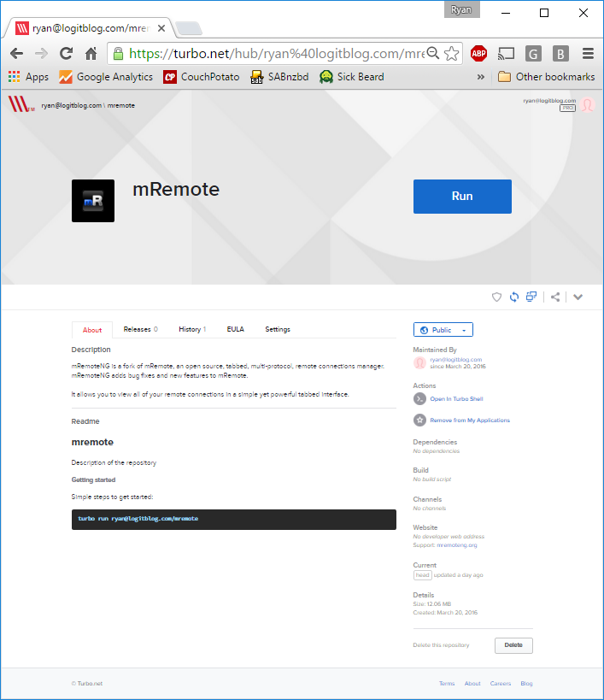604x700 pixels.
Task: Click the Ryan profile button in title bar
Action: click(461, 9)
